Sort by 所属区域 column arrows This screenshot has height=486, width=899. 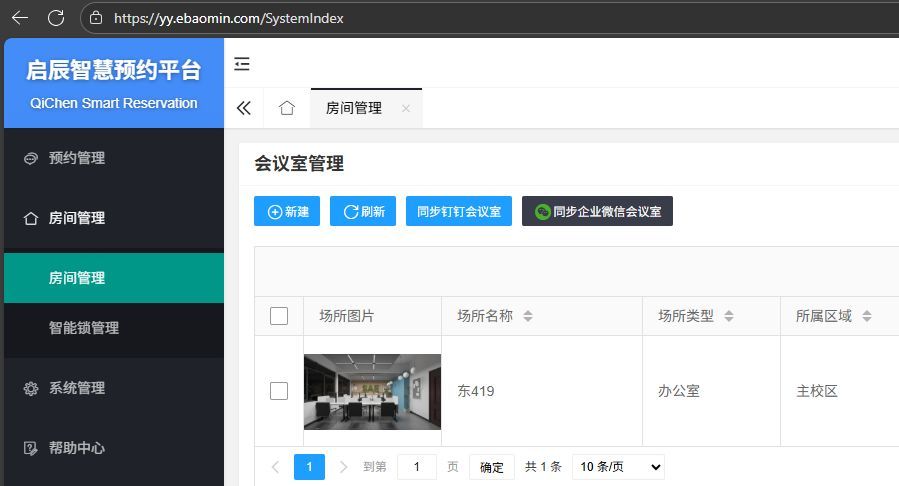tap(867, 316)
